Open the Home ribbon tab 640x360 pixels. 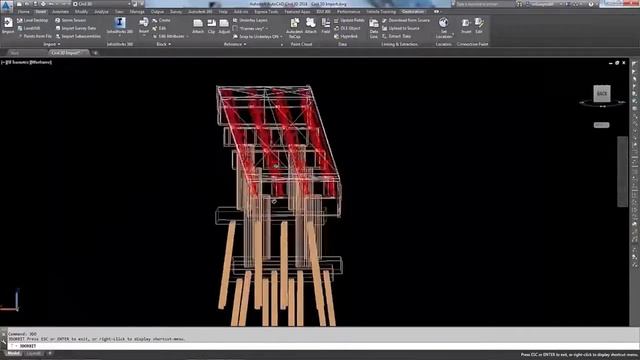tap(23, 12)
